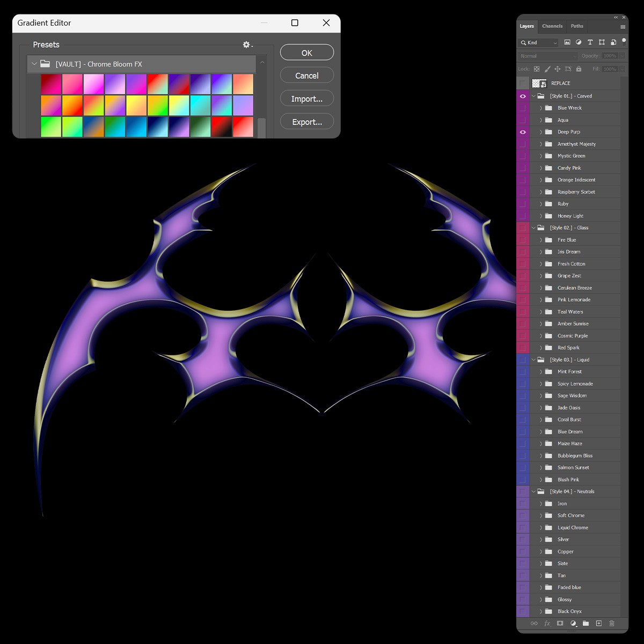Select the Cerulean Breeze group row
The image size is (644, 644).
(575, 288)
